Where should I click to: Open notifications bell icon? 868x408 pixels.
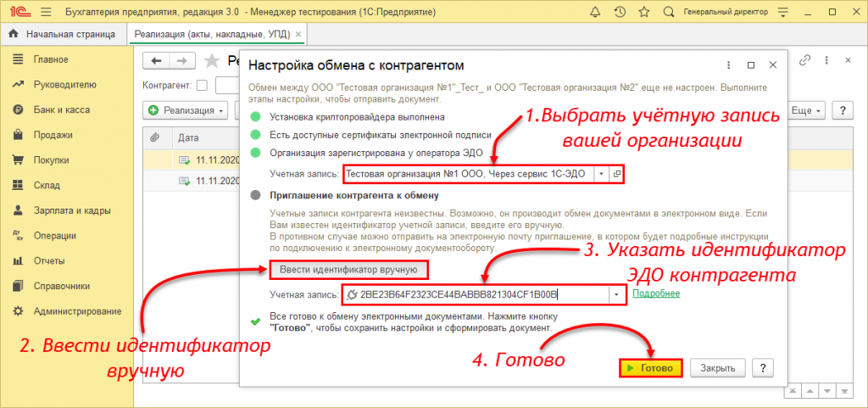[x=595, y=12]
